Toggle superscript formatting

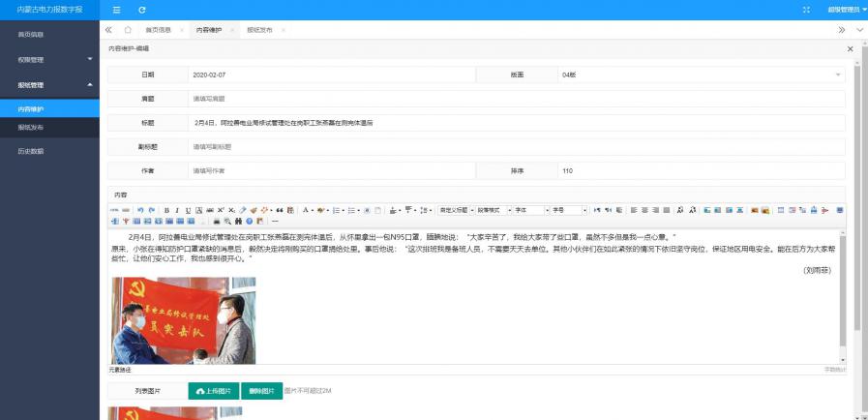[x=221, y=210]
